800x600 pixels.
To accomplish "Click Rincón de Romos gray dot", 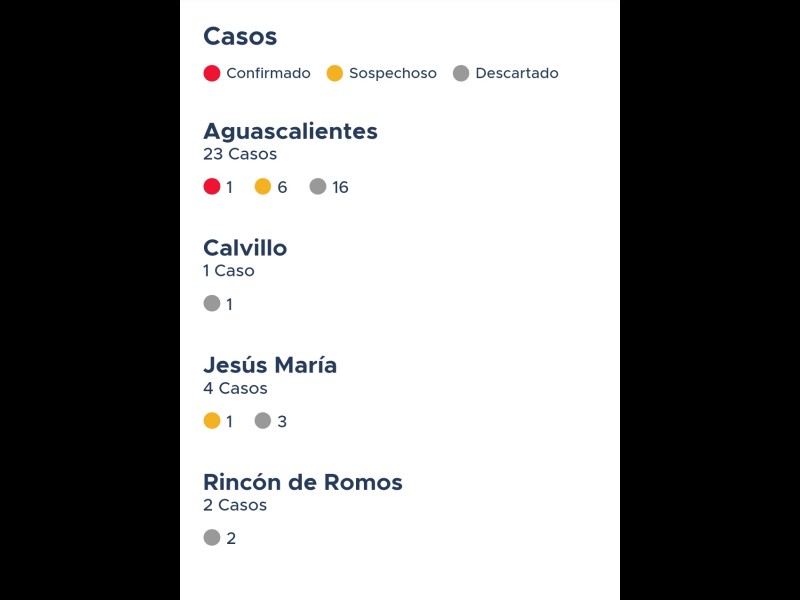I will (212, 537).
